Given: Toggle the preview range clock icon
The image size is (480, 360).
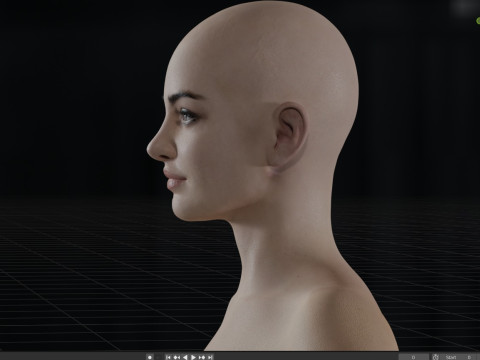Looking at the screenshot, I should point(435,357).
